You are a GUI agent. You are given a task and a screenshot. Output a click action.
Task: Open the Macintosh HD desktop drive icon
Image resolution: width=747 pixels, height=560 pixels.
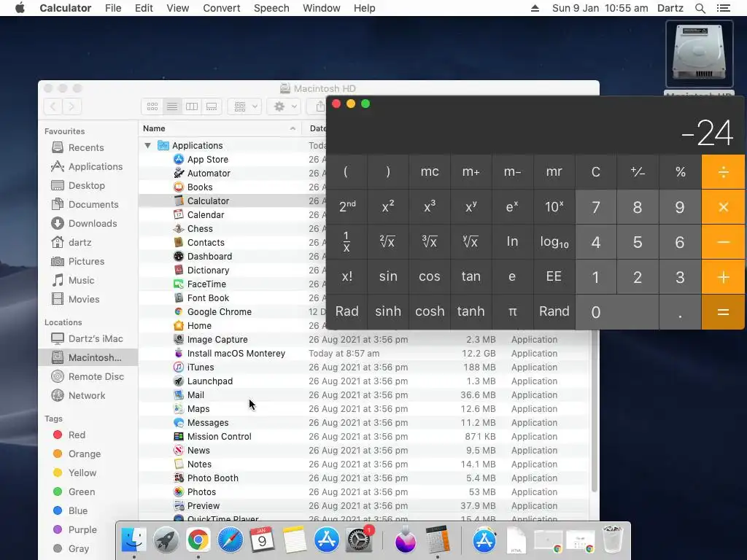pos(699,53)
